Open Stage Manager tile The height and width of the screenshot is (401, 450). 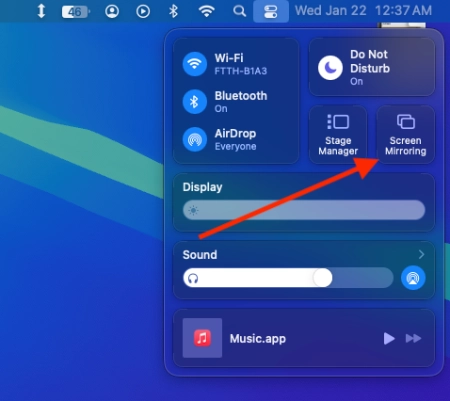pyautogui.click(x=338, y=135)
